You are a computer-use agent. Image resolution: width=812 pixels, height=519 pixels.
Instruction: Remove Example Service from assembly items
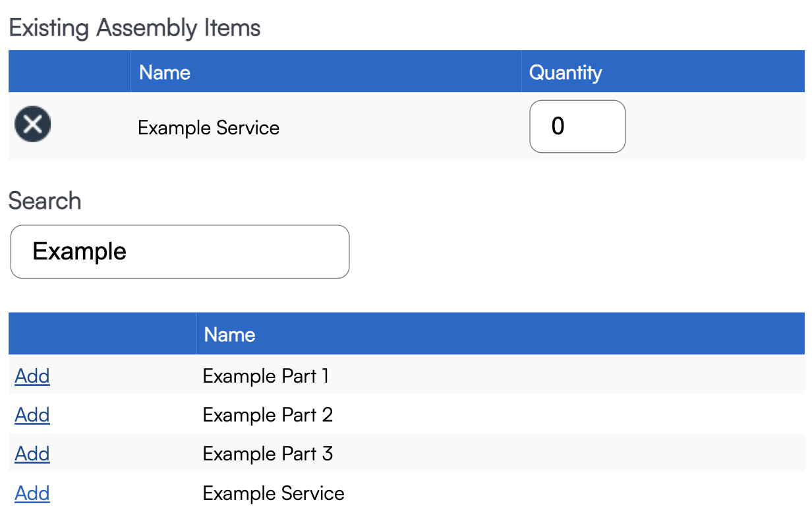click(x=33, y=125)
